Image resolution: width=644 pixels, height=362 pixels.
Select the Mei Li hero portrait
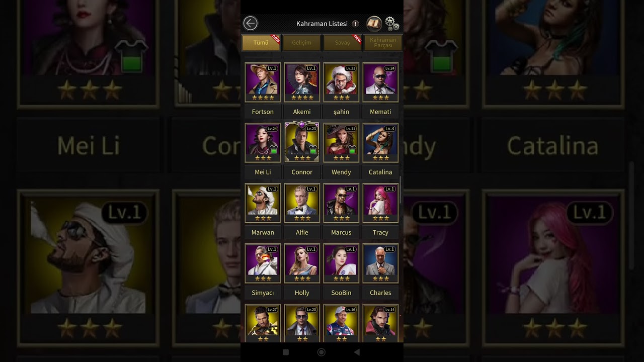(x=263, y=143)
